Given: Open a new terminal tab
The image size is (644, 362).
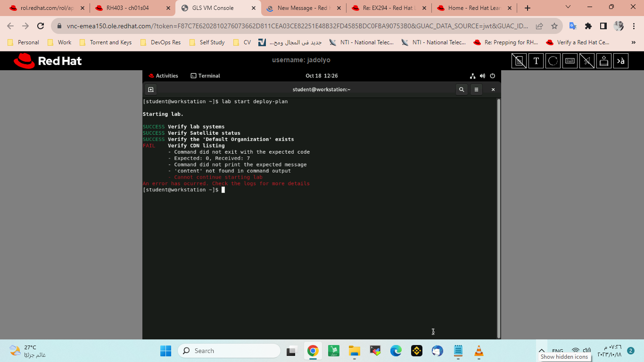Looking at the screenshot, I should coord(150,89).
